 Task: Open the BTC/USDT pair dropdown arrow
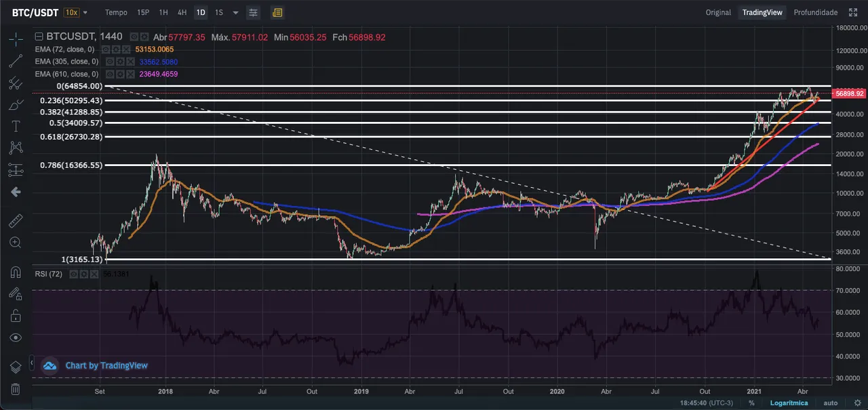85,12
